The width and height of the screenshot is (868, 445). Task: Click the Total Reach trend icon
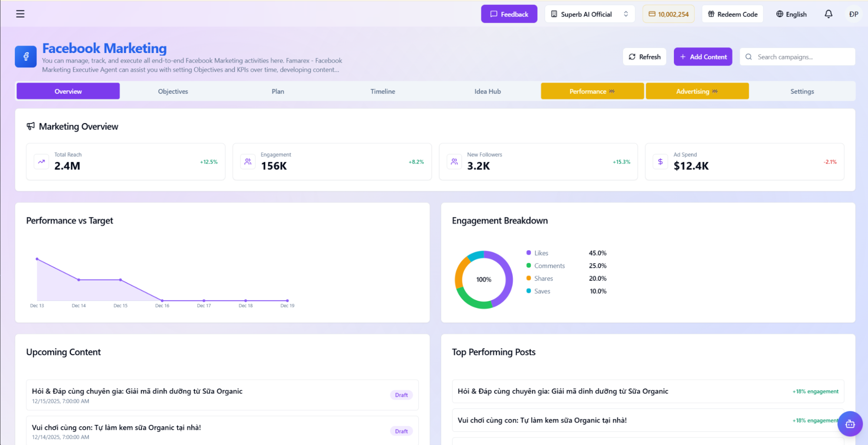[x=41, y=161]
